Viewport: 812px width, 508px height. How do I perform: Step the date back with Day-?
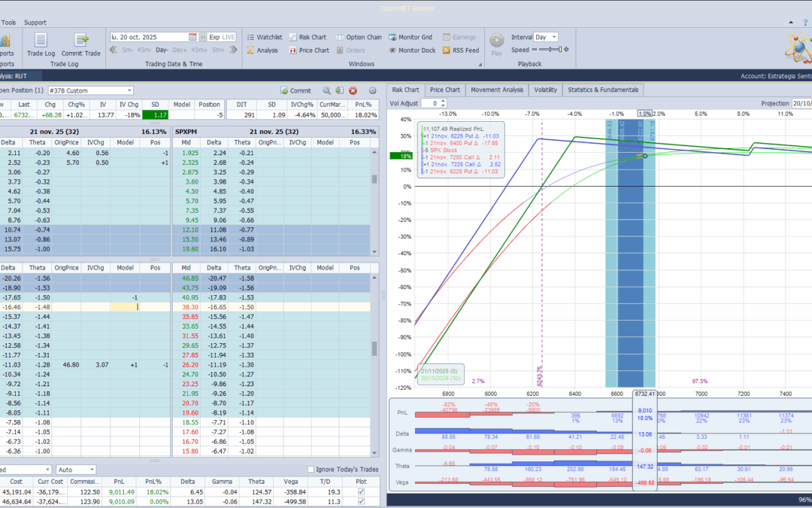click(162, 50)
